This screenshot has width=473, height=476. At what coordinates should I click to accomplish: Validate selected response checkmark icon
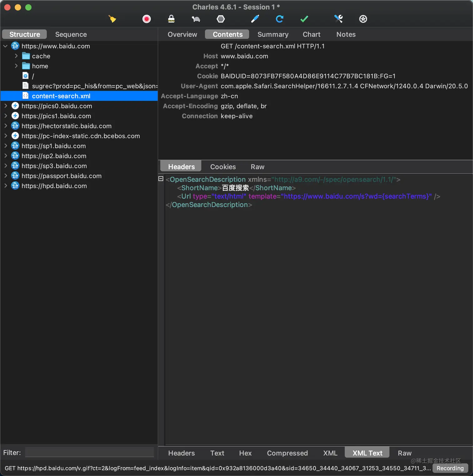point(304,19)
